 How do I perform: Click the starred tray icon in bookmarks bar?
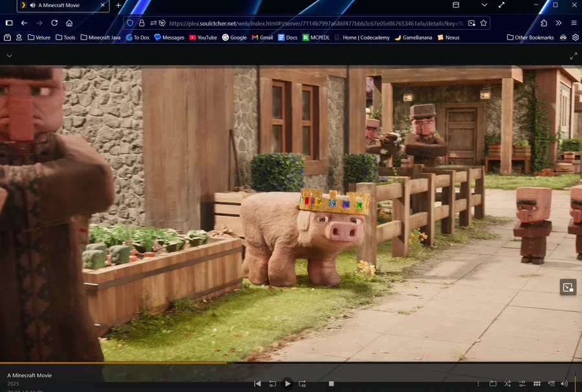[19, 37]
